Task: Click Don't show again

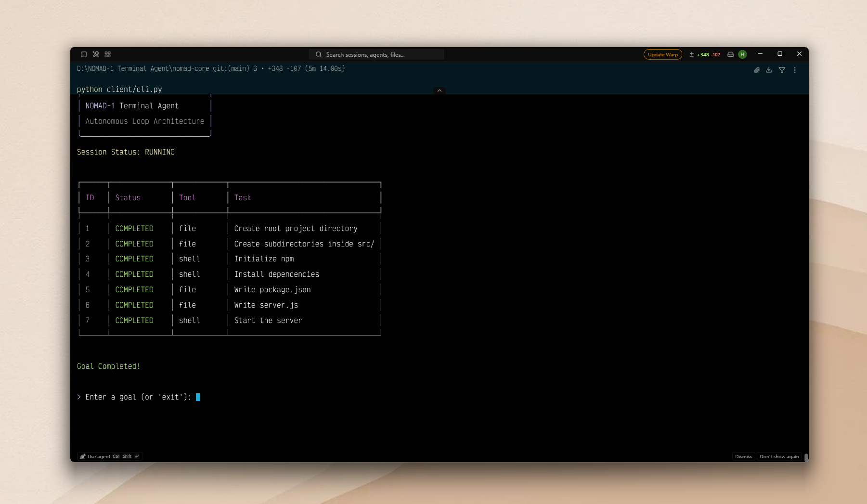Action: click(x=779, y=456)
